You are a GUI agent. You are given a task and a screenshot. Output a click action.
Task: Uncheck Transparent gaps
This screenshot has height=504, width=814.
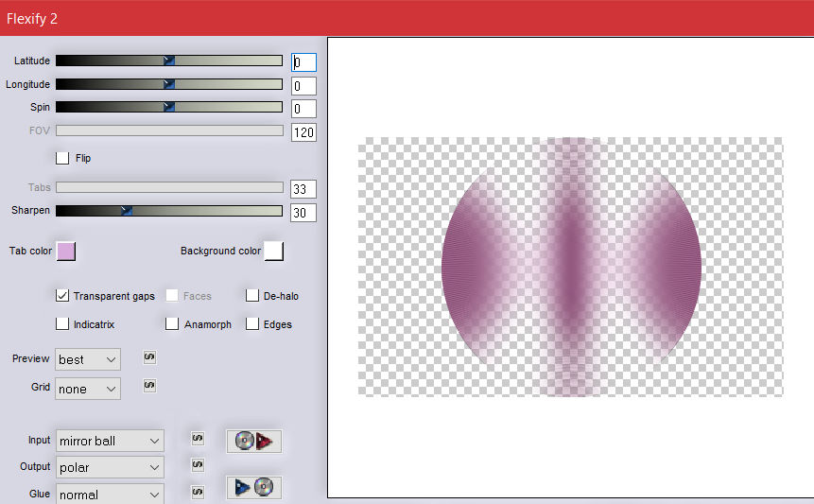pyautogui.click(x=62, y=296)
